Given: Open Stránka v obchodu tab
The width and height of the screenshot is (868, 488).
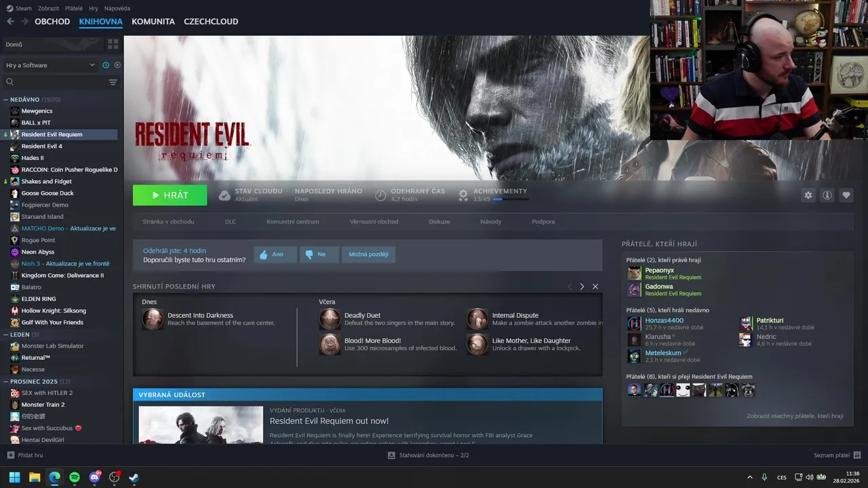Looking at the screenshot, I should [168, 222].
